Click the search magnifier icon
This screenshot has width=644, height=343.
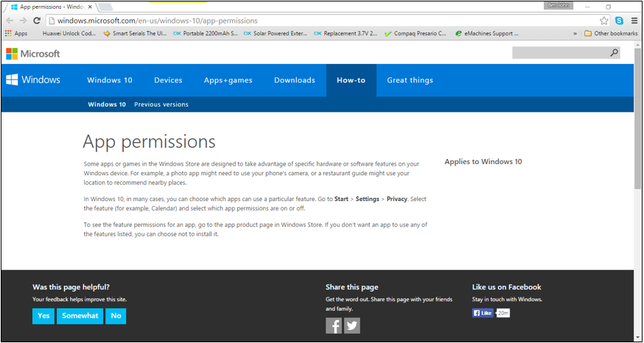pos(615,53)
